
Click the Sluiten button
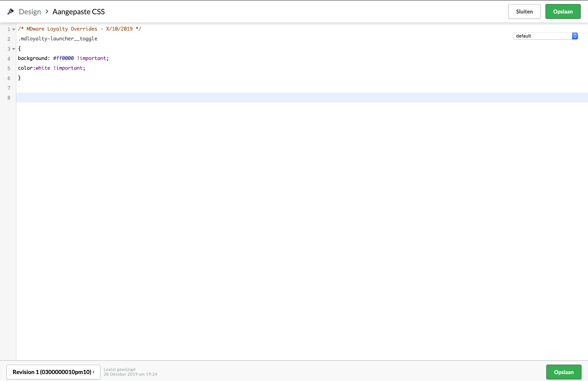(x=524, y=12)
